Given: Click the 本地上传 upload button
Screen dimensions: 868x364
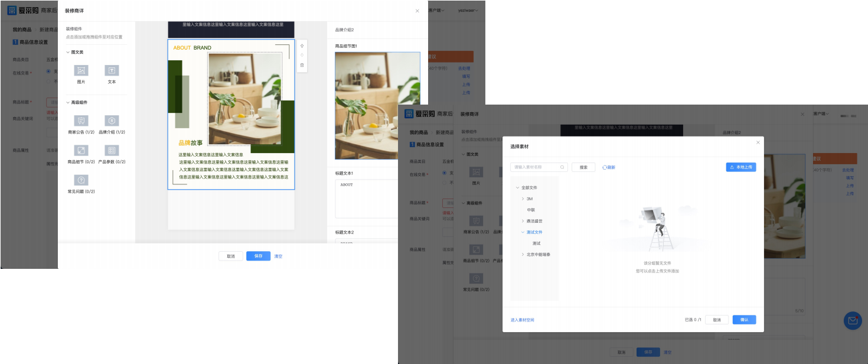Looking at the screenshot, I should [741, 167].
